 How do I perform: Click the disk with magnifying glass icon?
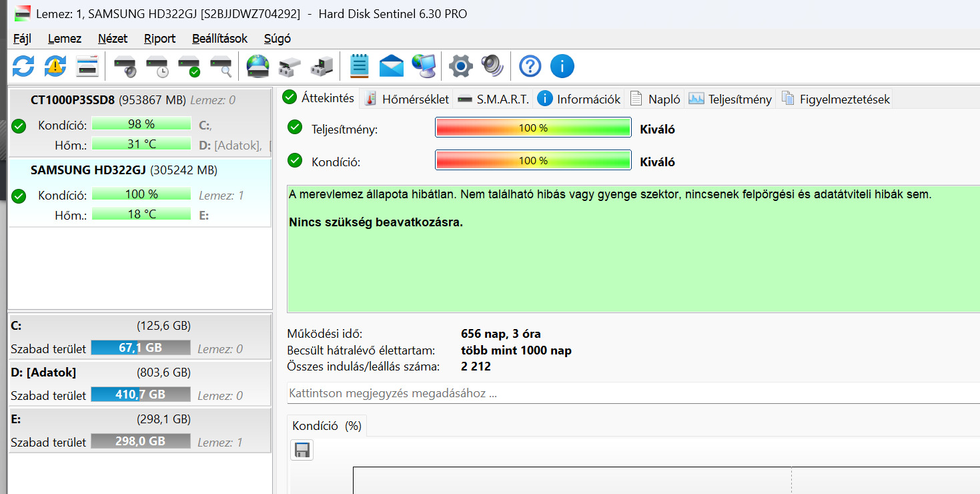click(221, 67)
